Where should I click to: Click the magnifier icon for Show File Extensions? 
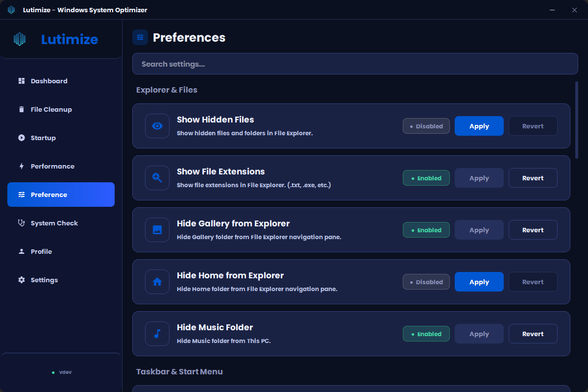coord(157,178)
